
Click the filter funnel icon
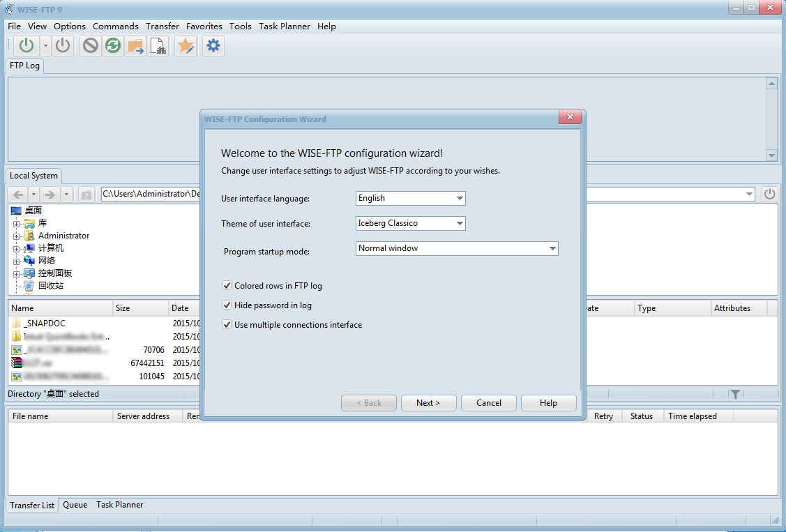coord(735,394)
